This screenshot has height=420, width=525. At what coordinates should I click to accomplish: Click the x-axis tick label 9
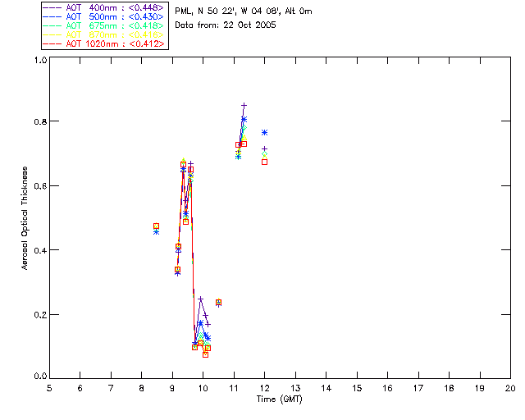click(172, 388)
